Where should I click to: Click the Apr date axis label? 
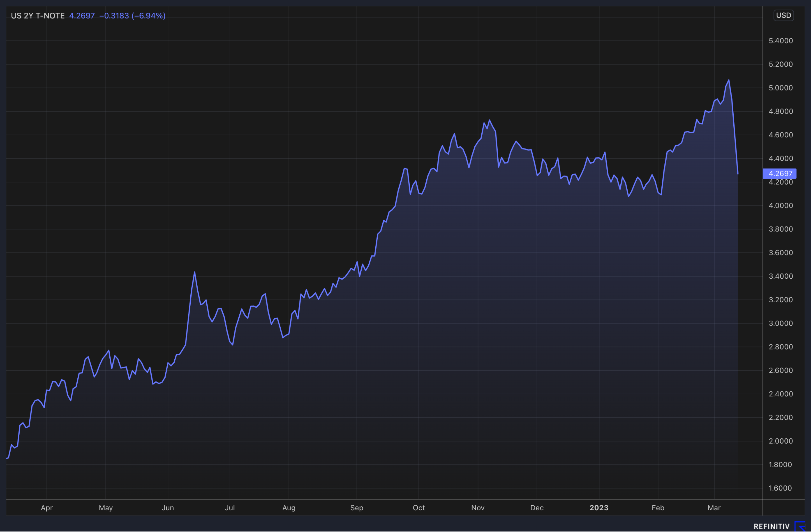pos(47,508)
